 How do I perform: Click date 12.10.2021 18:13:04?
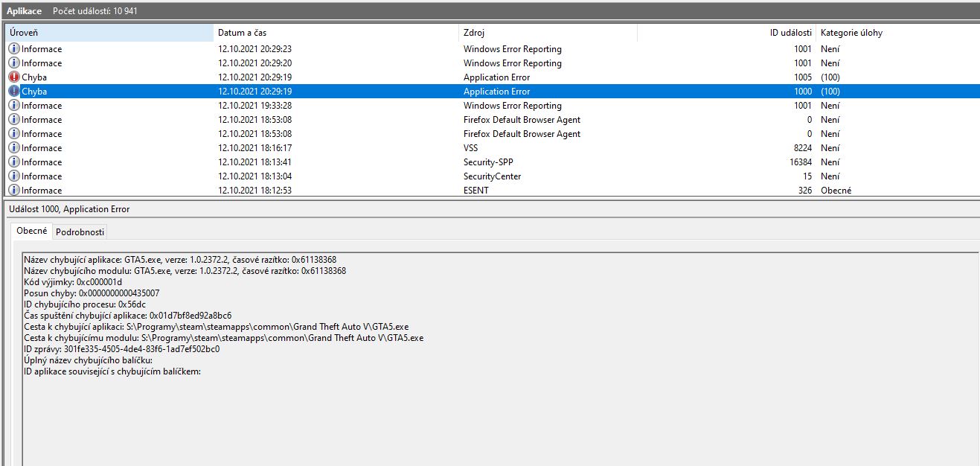tap(254, 176)
